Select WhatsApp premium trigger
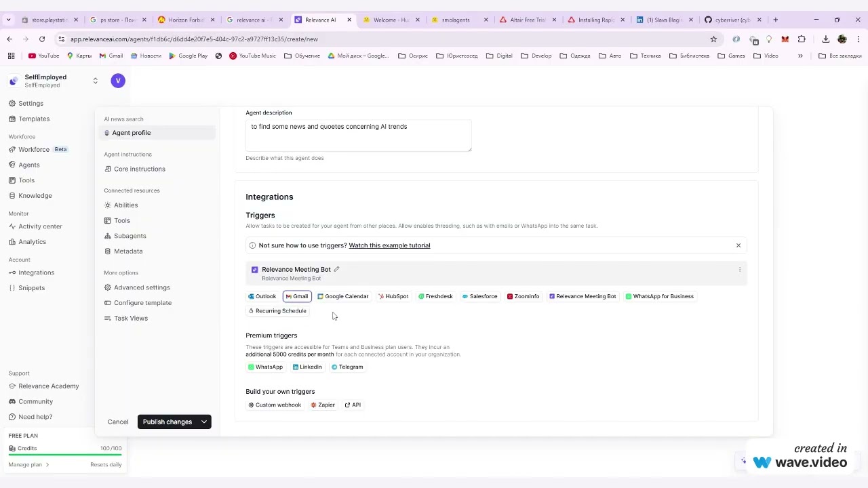 pyautogui.click(x=265, y=367)
